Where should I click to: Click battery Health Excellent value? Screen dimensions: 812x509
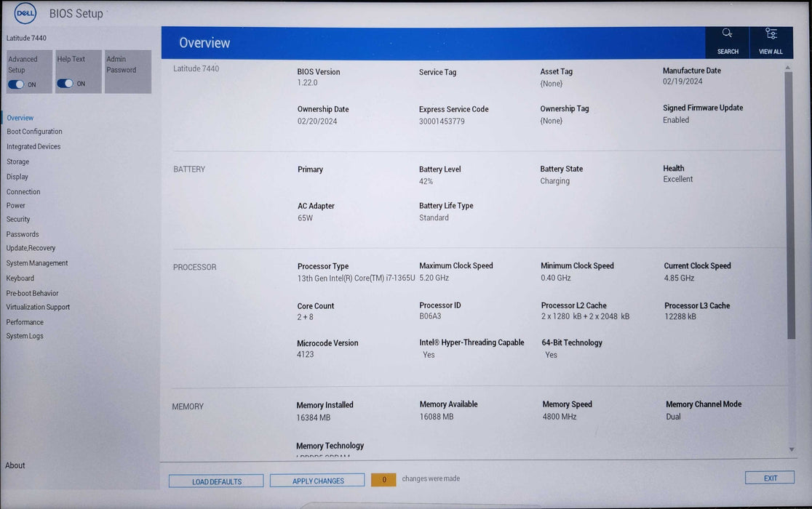[x=677, y=179]
